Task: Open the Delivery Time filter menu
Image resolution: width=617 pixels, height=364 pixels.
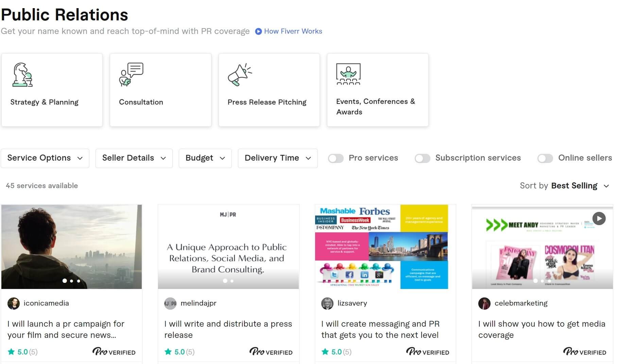Action: [278, 158]
